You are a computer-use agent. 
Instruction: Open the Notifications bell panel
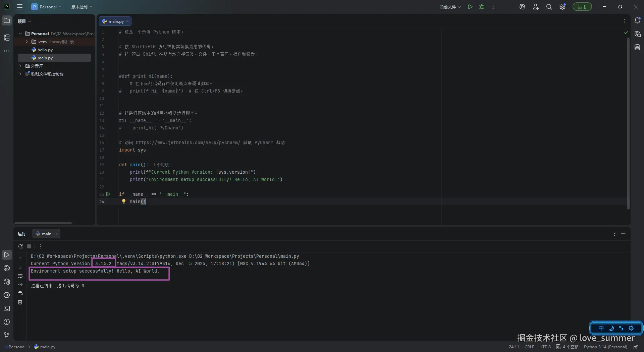[637, 21]
